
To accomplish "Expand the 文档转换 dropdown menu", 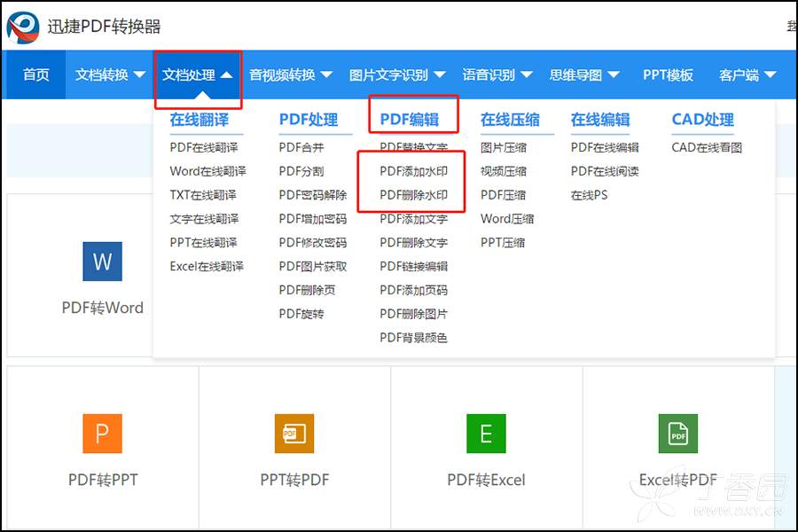I will click(110, 74).
